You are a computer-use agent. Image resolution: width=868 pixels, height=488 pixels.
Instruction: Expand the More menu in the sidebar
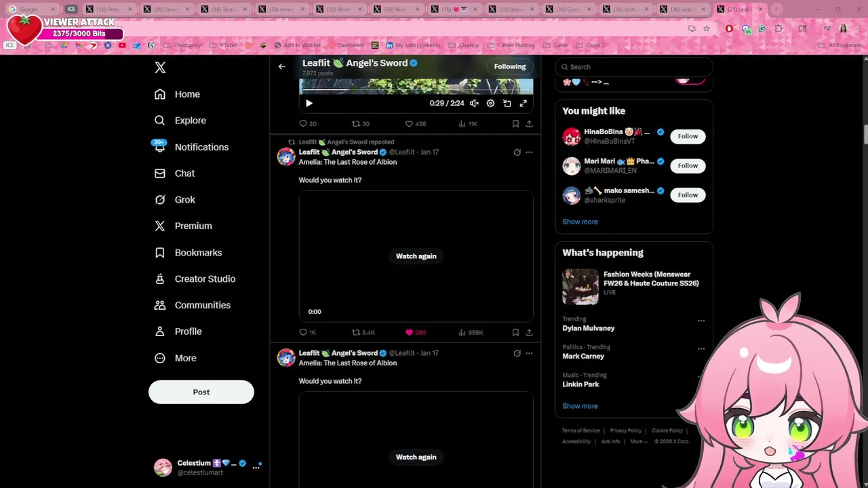coord(175,358)
